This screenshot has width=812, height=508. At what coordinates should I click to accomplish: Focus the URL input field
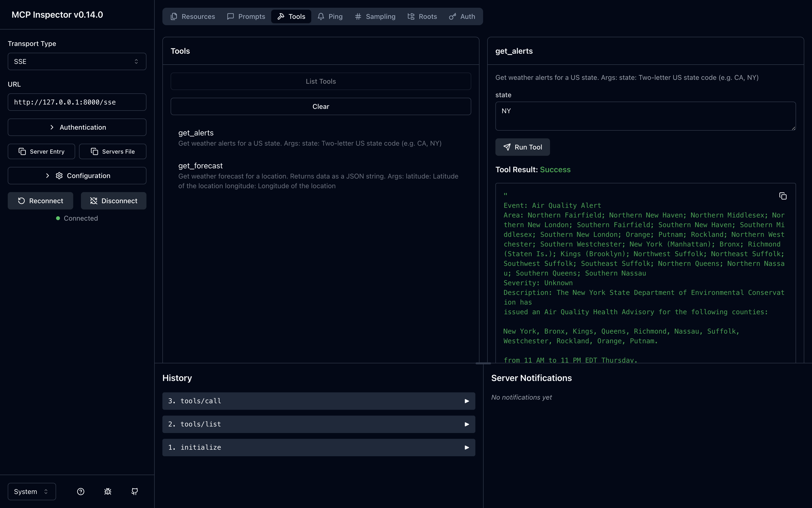click(77, 102)
